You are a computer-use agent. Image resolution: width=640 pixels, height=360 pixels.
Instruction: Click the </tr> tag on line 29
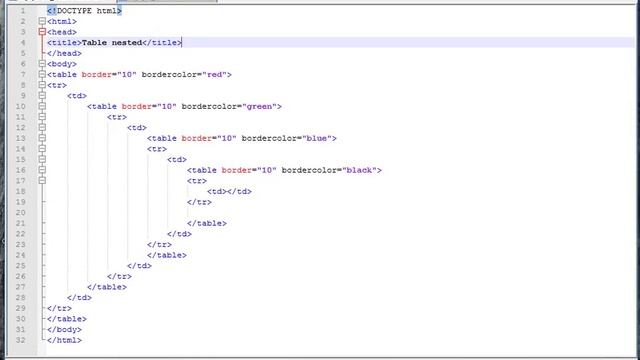click(x=59, y=308)
